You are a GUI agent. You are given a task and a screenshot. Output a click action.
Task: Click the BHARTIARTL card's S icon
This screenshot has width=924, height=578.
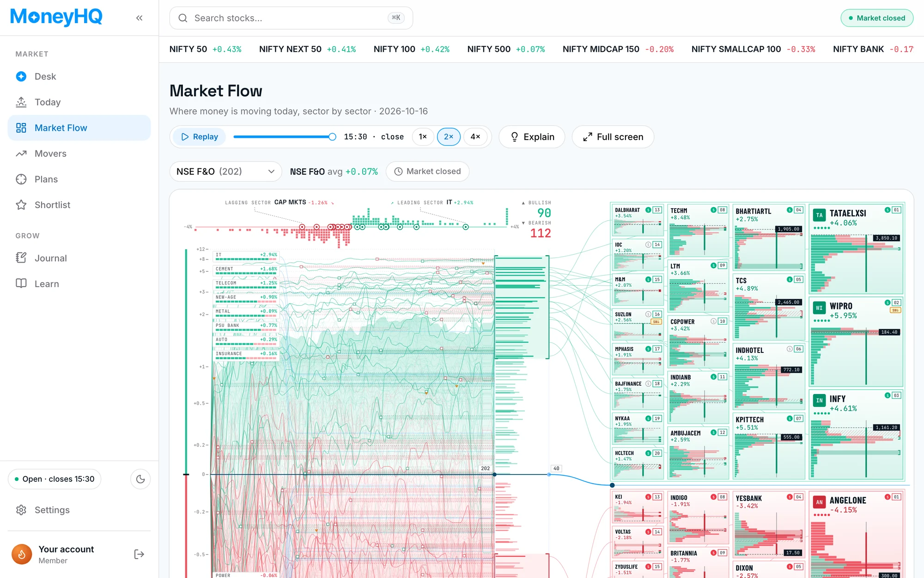790,210
